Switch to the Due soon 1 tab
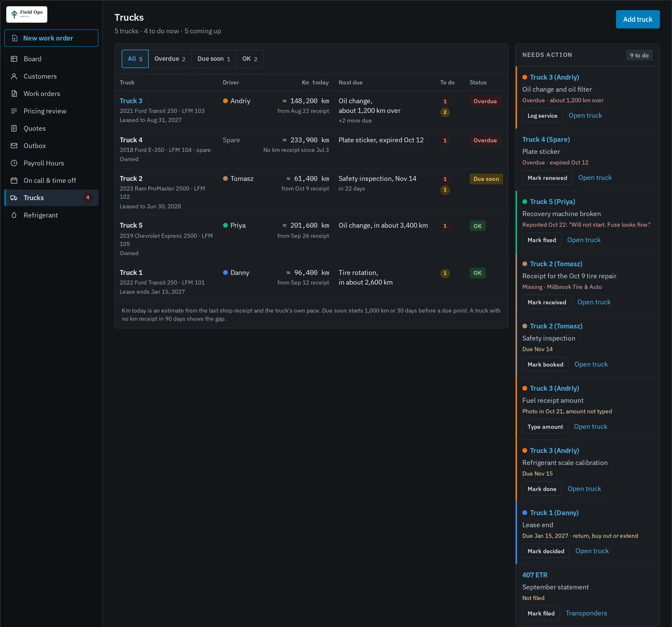This screenshot has width=672, height=627. pyautogui.click(x=214, y=59)
